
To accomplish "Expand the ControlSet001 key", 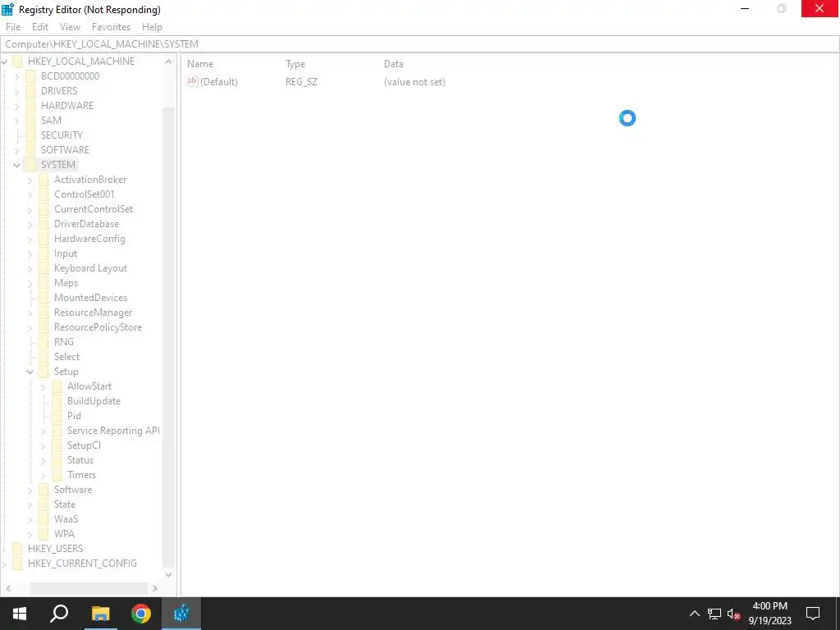I will pyautogui.click(x=30, y=194).
